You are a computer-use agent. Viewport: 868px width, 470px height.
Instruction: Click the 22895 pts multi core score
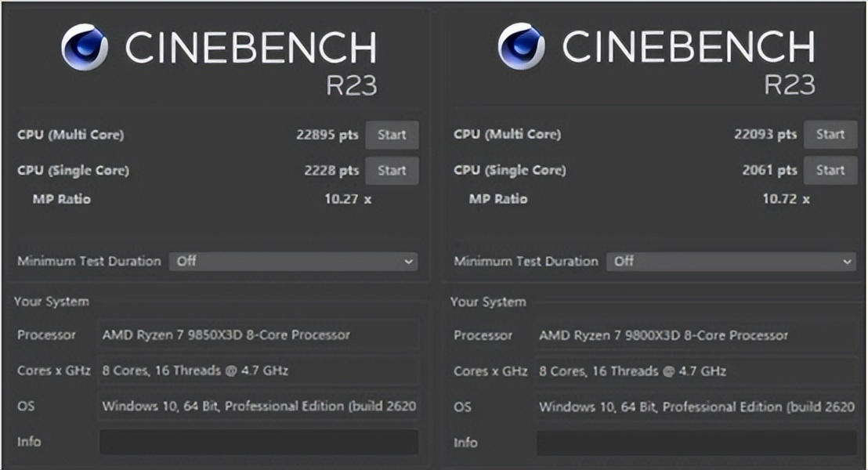(x=327, y=135)
